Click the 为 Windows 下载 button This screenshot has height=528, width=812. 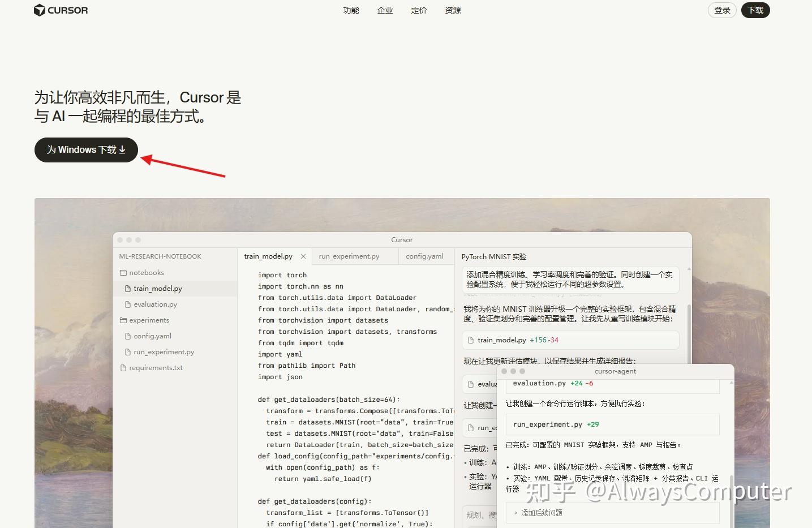[86, 150]
